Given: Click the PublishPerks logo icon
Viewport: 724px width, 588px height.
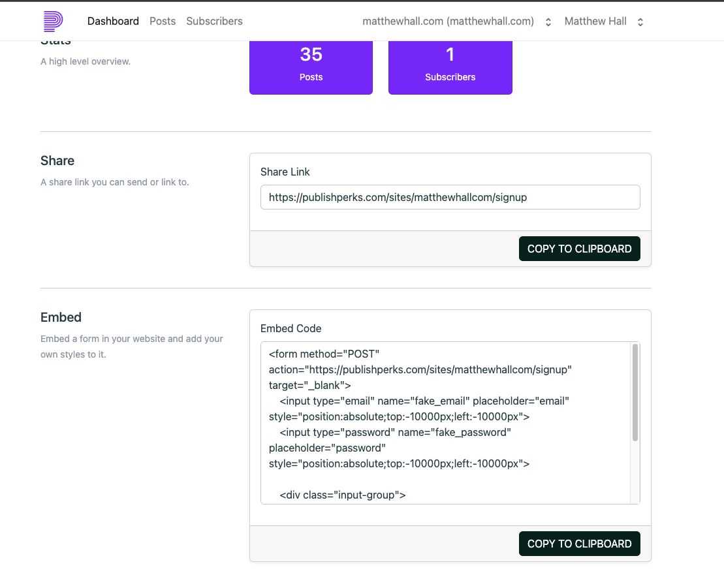Looking at the screenshot, I should click(x=52, y=20).
